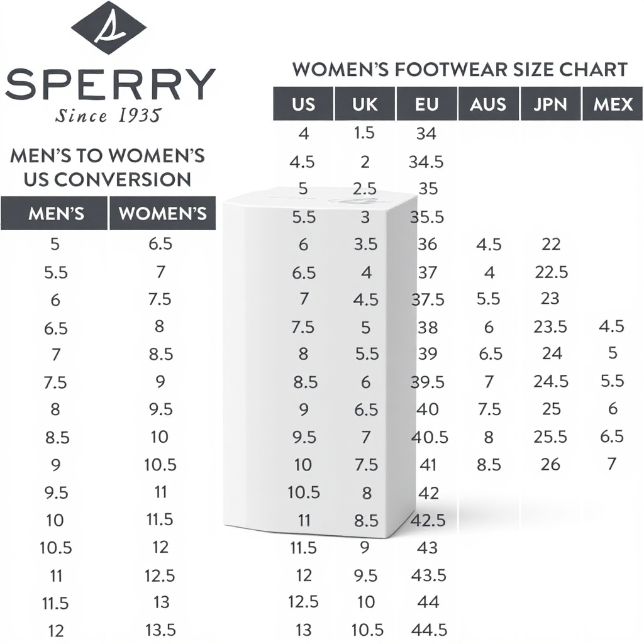Select the EU size 44.5 cell
Image resolution: width=644 pixels, height=644 pixels.
428,630
